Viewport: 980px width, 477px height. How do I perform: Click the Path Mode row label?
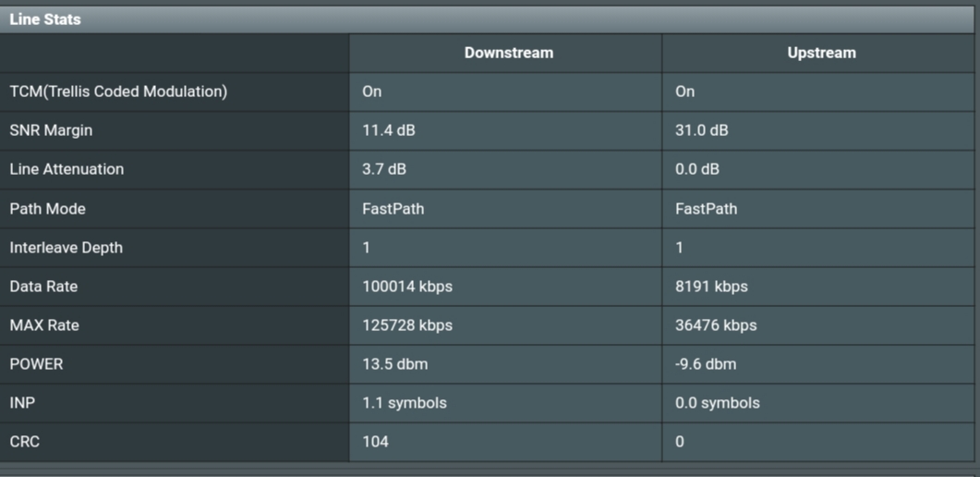click(x=47, y=209)
